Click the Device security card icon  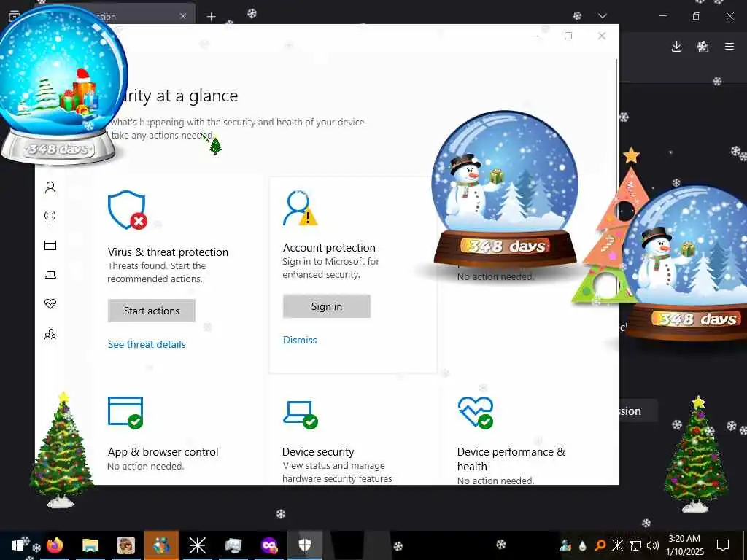tap(300, 414)
